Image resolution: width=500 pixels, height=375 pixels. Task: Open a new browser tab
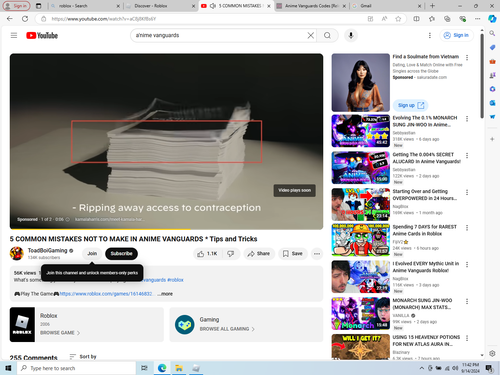[x=432, y=6]
